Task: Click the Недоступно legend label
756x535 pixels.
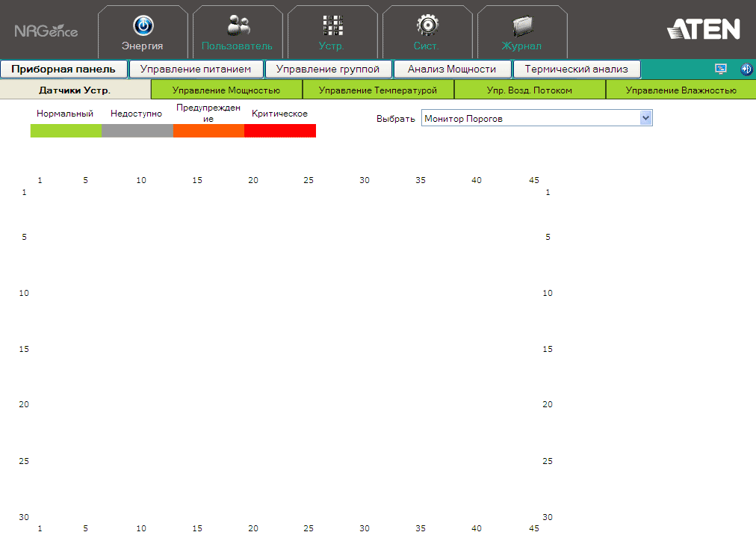Action: [x=137, y=114]
